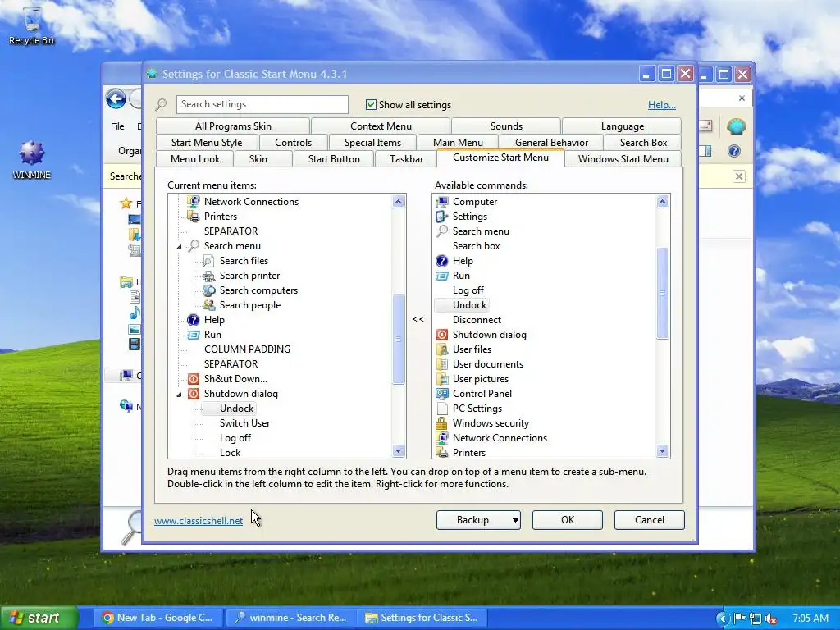Select the User pictures icon
This screenshot has width=840, height=630.
(x=442, y=379)
